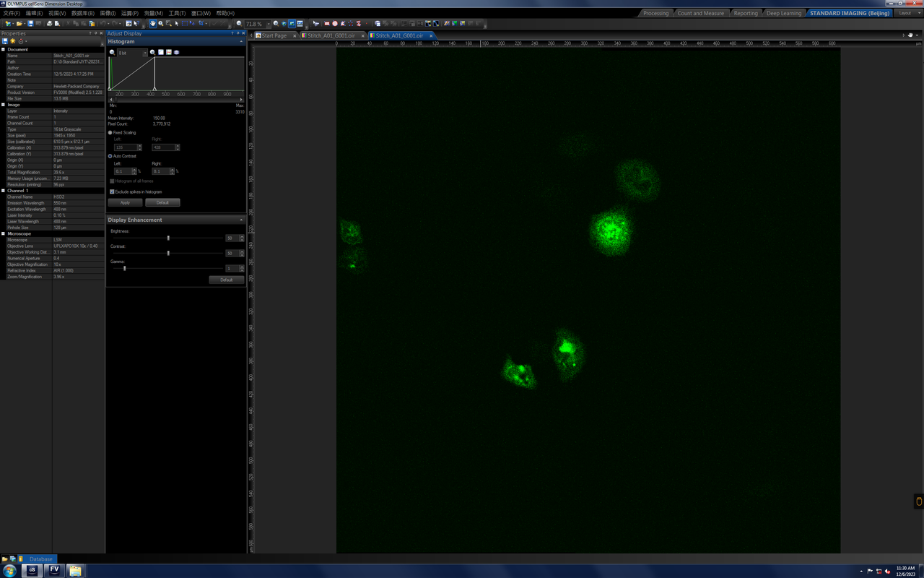Collapse the Display Enhancement section

click(x=241, y=220)
